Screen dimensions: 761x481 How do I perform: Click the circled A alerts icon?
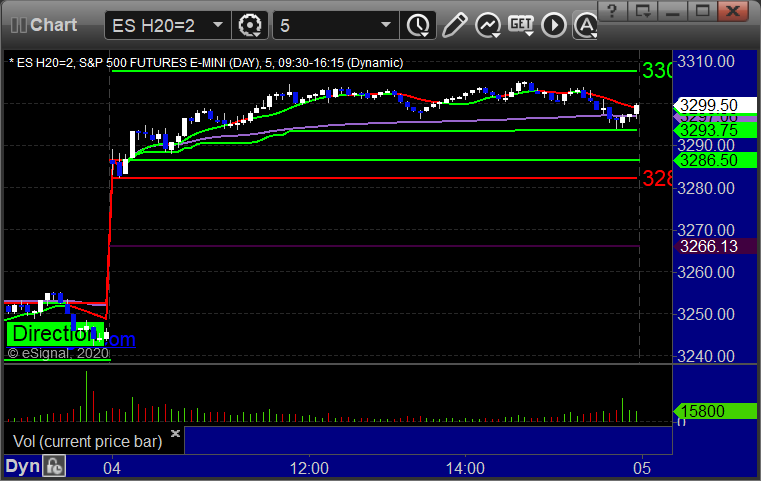[585, 25]
